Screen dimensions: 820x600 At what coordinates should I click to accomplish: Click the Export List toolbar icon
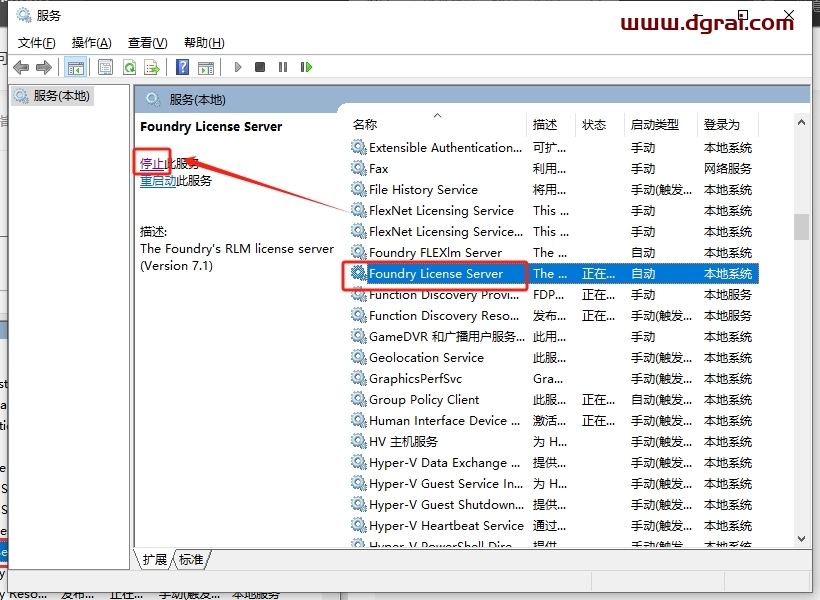coord(152,67)
